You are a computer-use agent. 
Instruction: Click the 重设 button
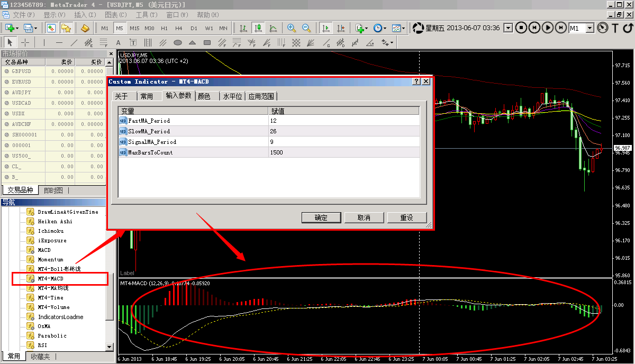(x=406, y=217)
